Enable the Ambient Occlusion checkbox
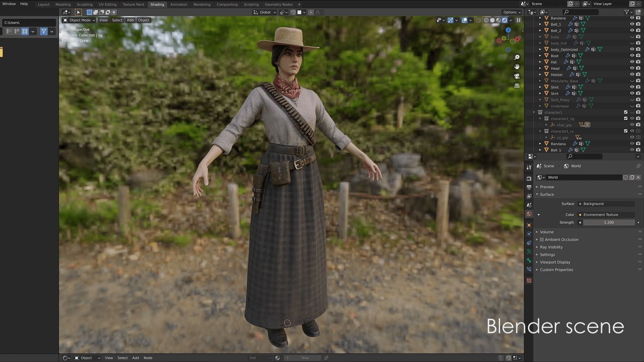 [542, 240]
